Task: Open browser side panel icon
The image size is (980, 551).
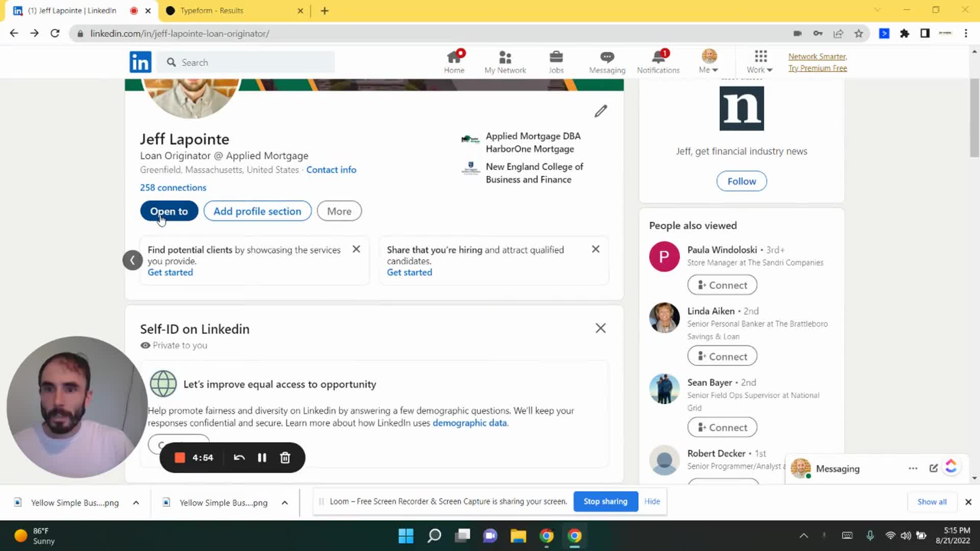Action: [x=924, y=33]
